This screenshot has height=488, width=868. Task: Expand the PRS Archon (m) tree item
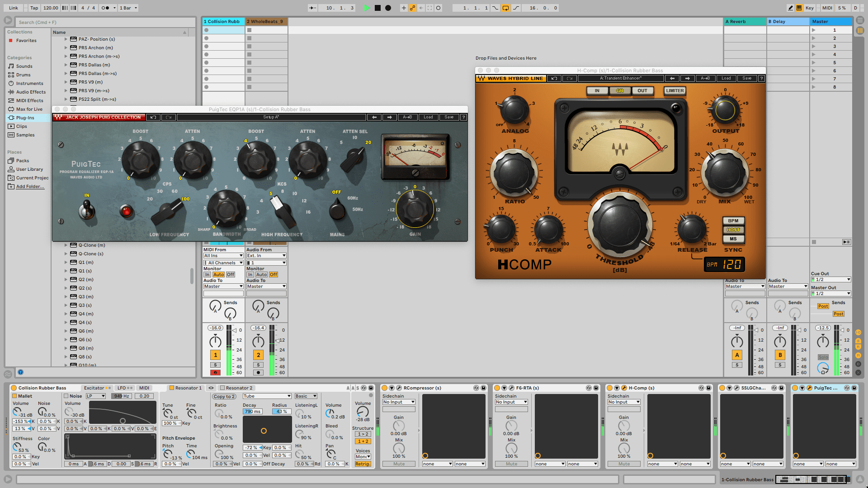pyautogui.click(x=66, y=47)
